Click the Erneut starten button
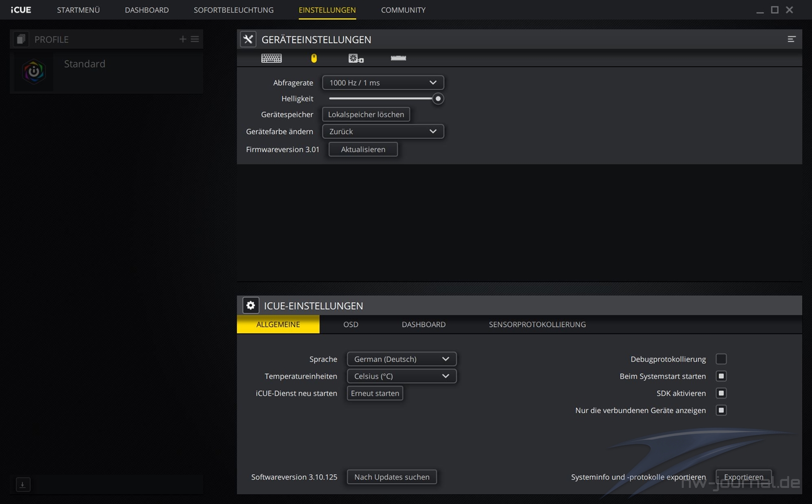Image resolution: width=812 pixels, height=504 pixels. (x=375, y=393)
